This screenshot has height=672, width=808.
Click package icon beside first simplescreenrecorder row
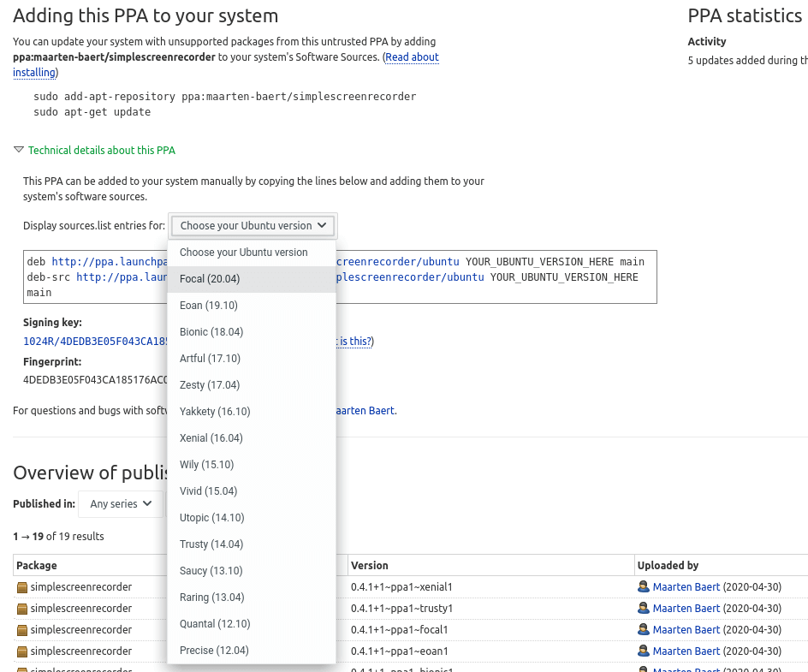click(x=22, y=587)
